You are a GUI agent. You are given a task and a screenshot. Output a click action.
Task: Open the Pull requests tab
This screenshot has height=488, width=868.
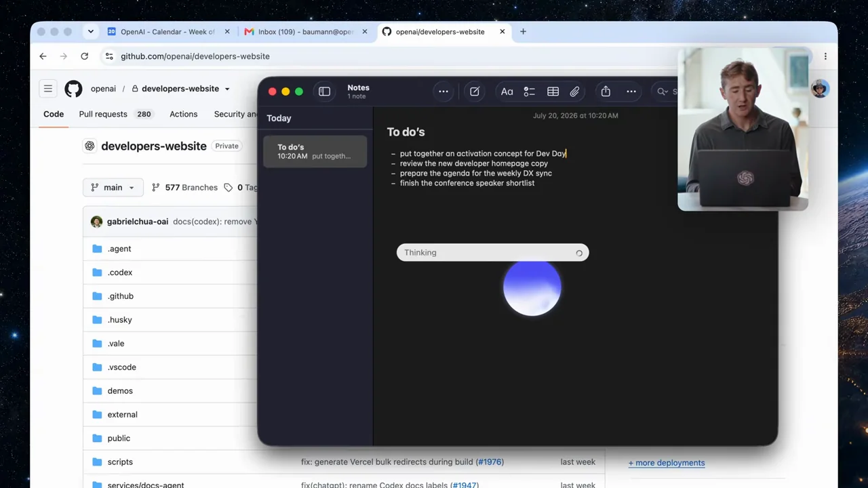(115, 114)
